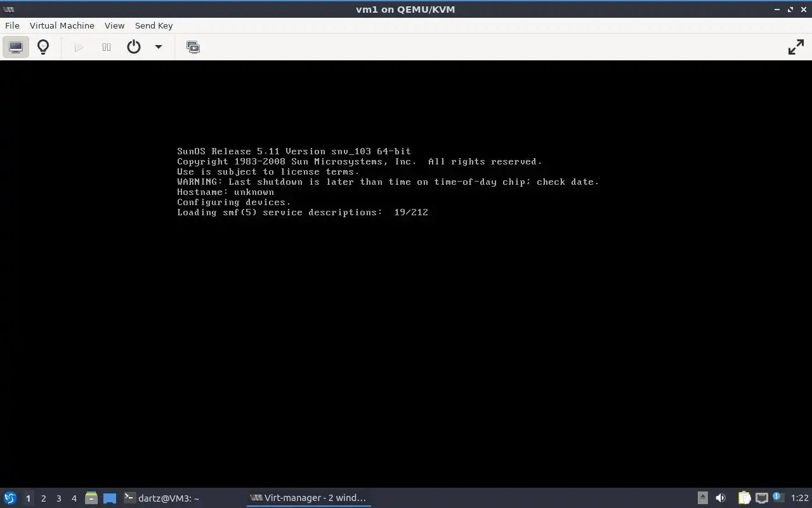
Task: Open the volume control speaker icon
Action: tap(721, 498)
